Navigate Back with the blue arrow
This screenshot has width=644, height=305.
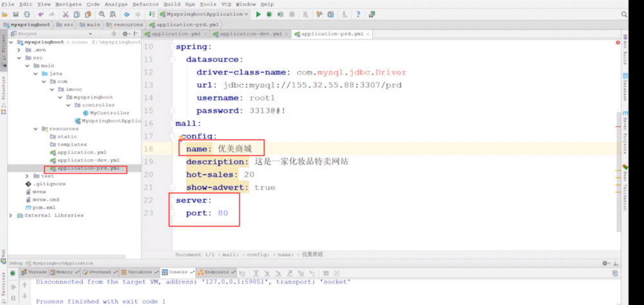point(126,14)
